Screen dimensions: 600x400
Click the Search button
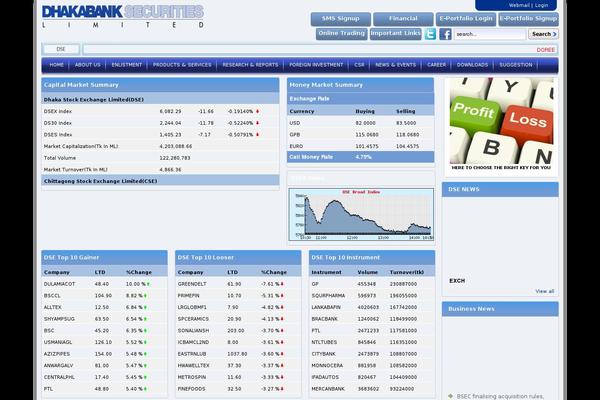point(543,34)
